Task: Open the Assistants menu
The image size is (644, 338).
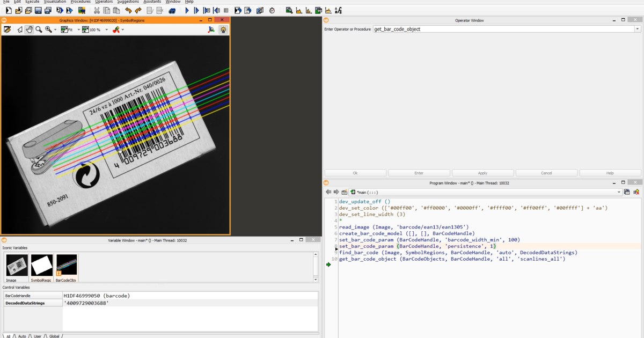Action: (x=152, y=2)
